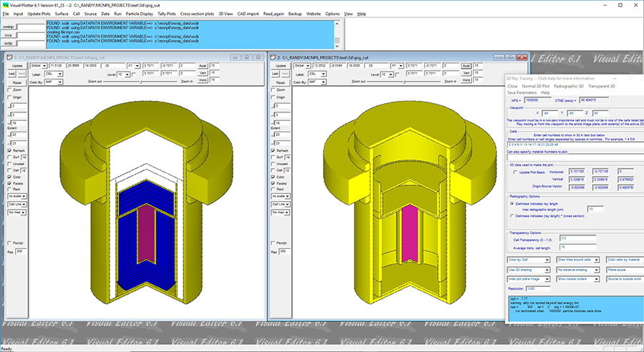Open the File menu
The width and height of the screenshot is (644, 352).
coord(5,14)
